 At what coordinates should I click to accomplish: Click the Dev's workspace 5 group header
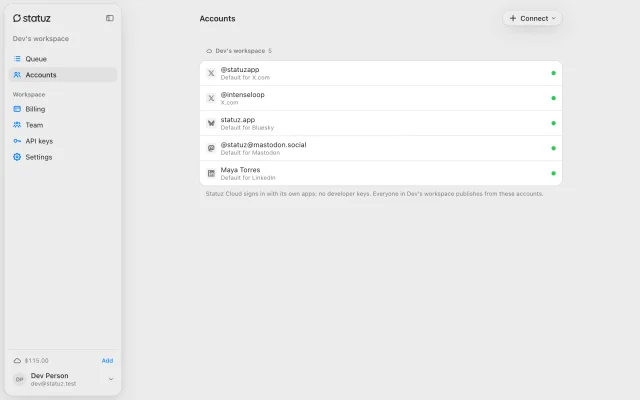pos(239,51)
